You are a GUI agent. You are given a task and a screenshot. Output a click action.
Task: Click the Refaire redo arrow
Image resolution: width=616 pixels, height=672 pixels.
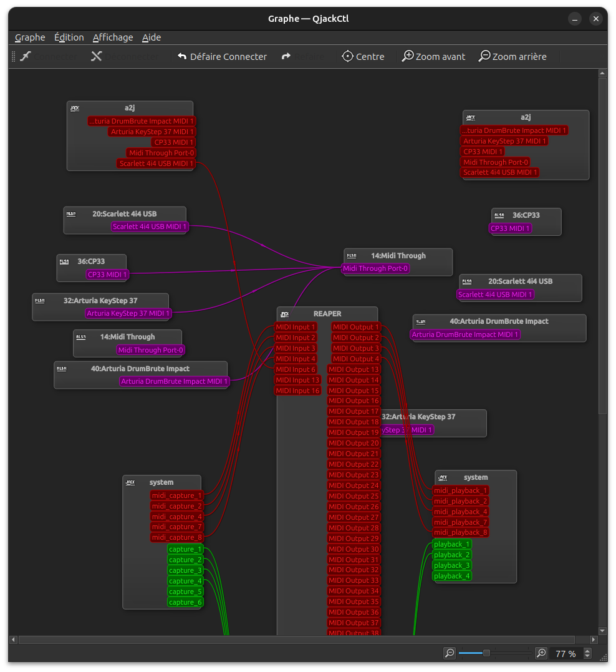tap(286, 57)
